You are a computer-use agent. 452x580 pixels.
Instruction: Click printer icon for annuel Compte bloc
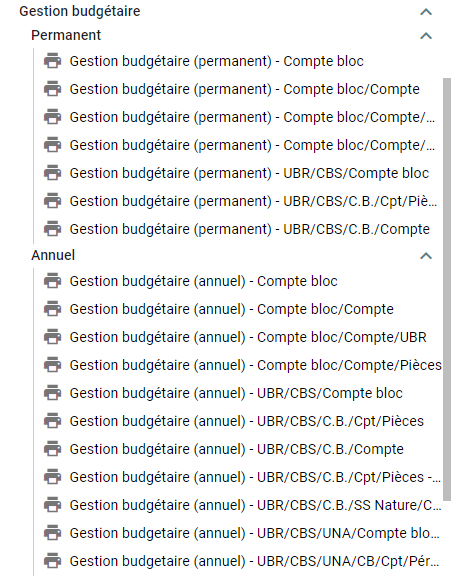tap(53, 281)
